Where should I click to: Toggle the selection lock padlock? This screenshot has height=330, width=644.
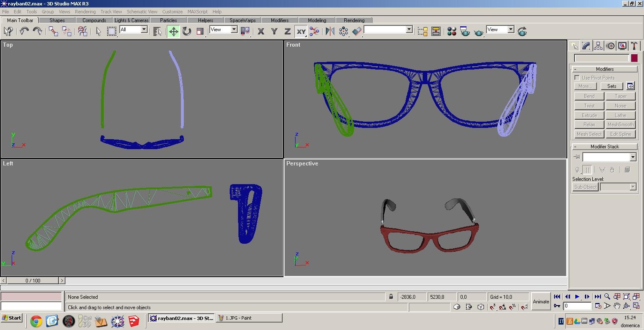point(391,297)
